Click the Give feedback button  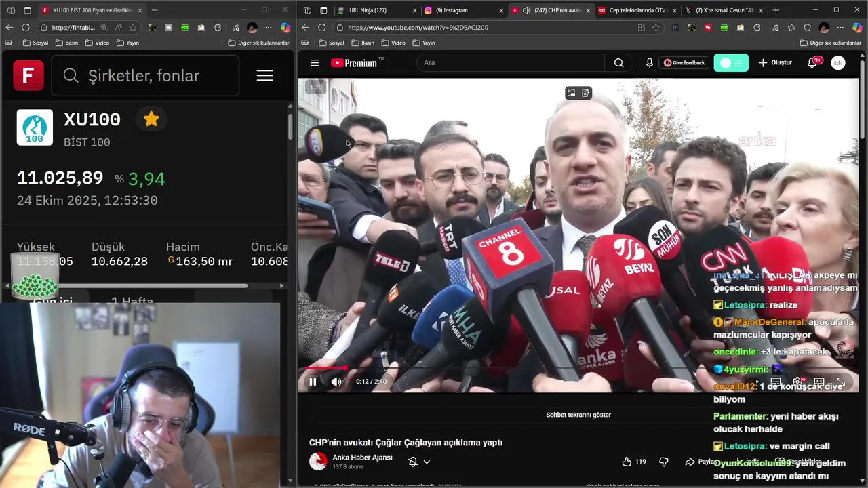pyautogui.click(x=684, y=62)
